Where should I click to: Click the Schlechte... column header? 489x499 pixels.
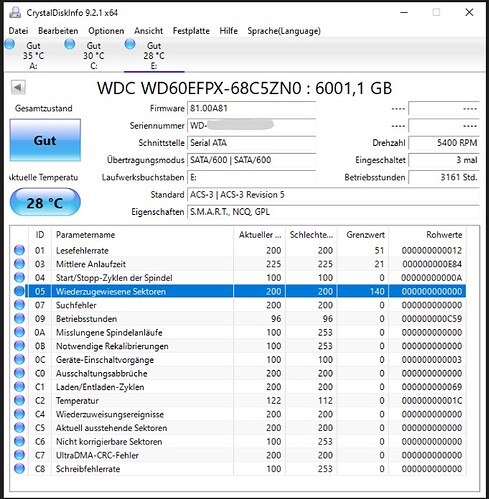[311, 235]
